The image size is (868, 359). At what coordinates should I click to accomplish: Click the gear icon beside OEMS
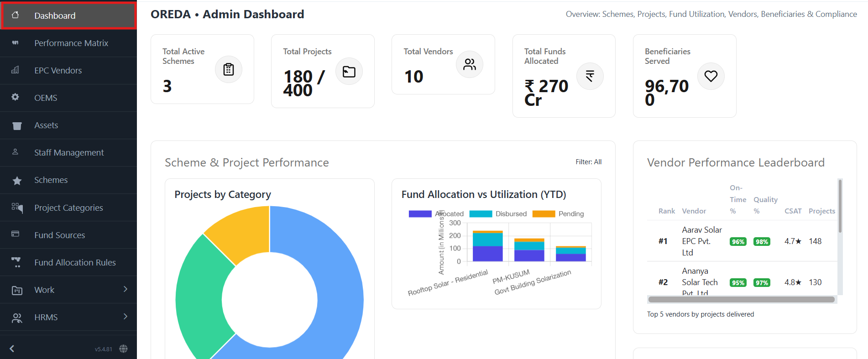pyautogui.click(x=16, y=97)
